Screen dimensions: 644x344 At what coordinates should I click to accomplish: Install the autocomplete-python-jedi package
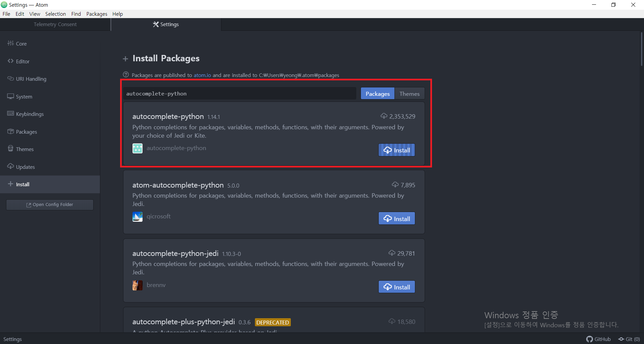(x=397, y=287)
